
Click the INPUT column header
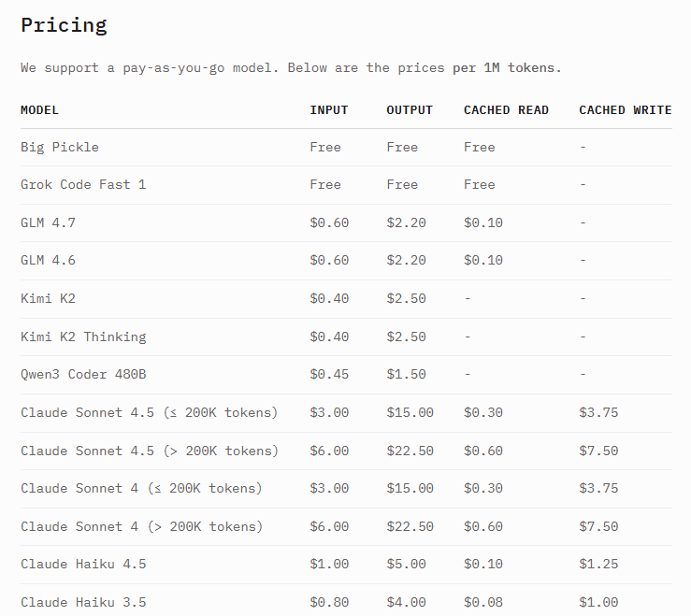pos(328,110)
